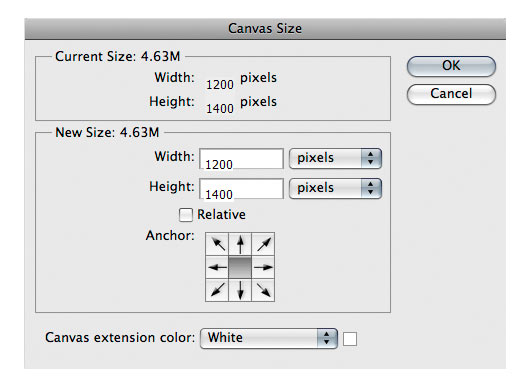Screen dimensions: 530x390
Task: Set anchor to bottom-left arrow
Action: tap(217, 290)
